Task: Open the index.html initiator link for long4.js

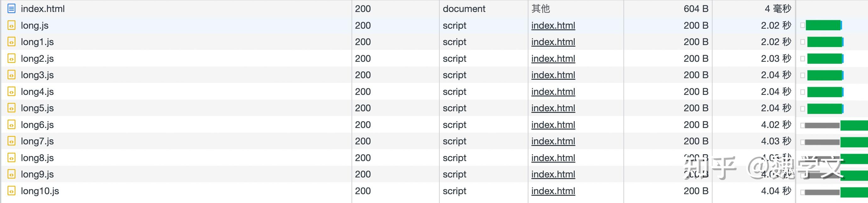Action: pyautogui.click(x=553, y=91)
